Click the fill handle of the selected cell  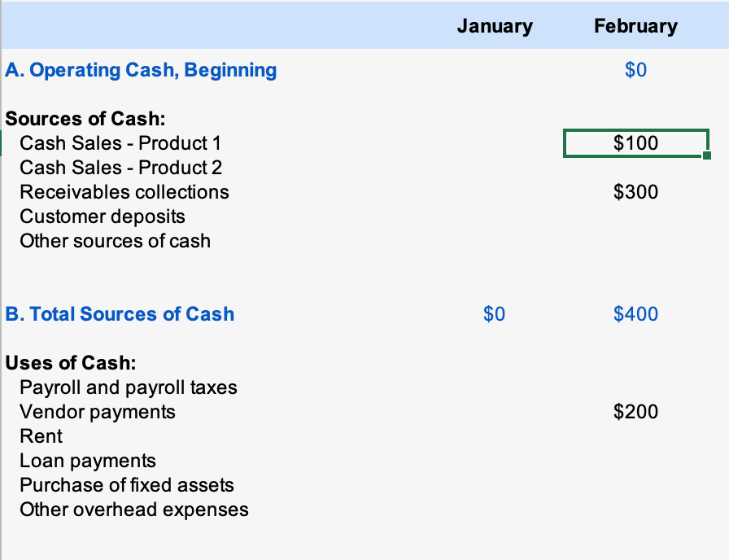pyautogui.click(x=705, y=155)
